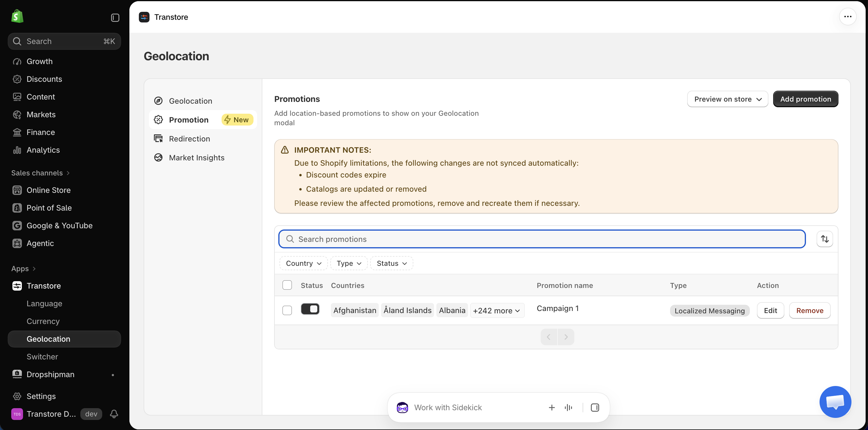The image size is (868, 430).
Task: Click the Shopify logo icon
Action: [x=17, y=17]
